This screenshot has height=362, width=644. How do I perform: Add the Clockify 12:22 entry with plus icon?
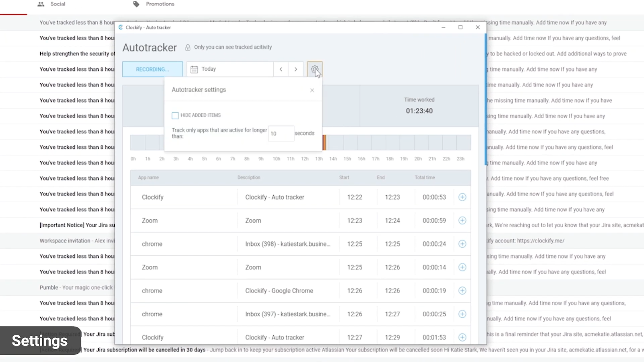point(462,197)
